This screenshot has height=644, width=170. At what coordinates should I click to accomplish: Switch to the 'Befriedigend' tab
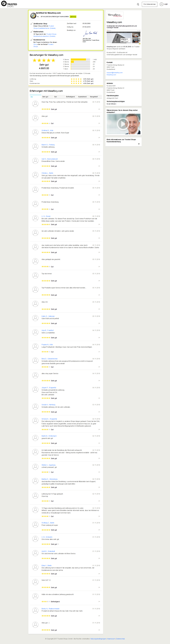pos(71,97)
